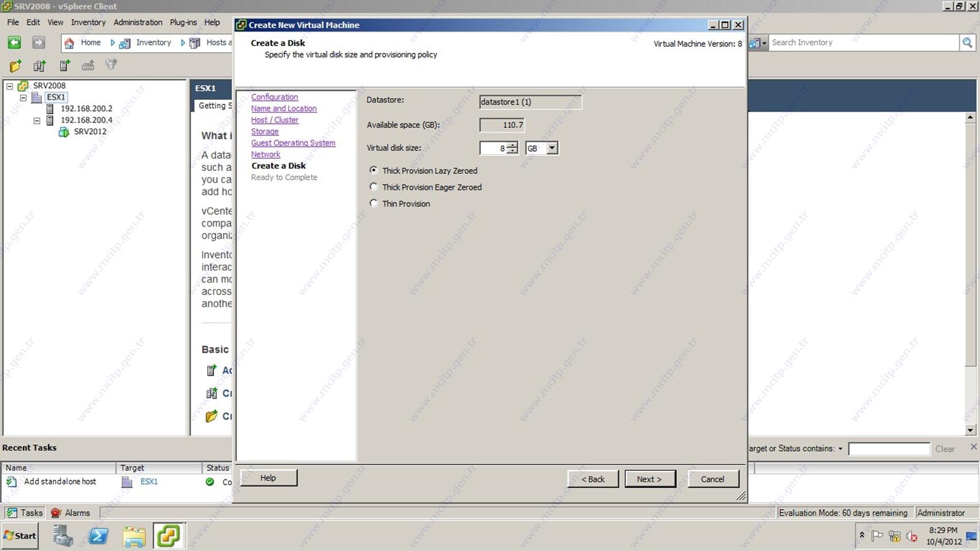Open the Start menu
Screen dimensions: 980x551
[x=20, y=536]
